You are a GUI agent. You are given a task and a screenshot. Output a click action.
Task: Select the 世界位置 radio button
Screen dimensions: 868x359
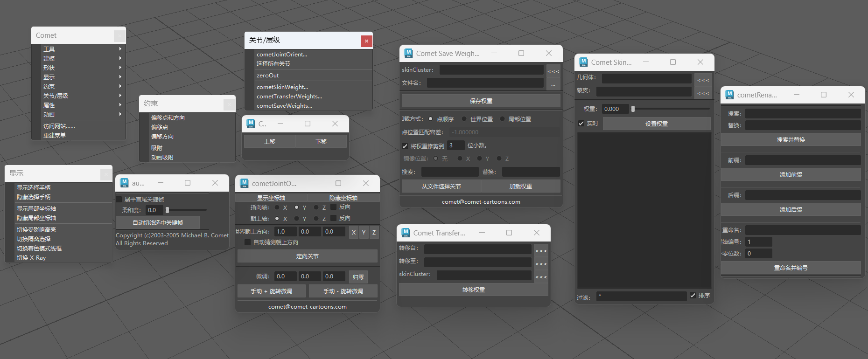464,119
